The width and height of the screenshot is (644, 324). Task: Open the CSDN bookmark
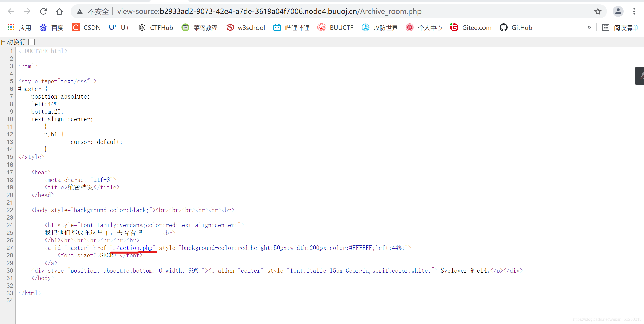86,28
